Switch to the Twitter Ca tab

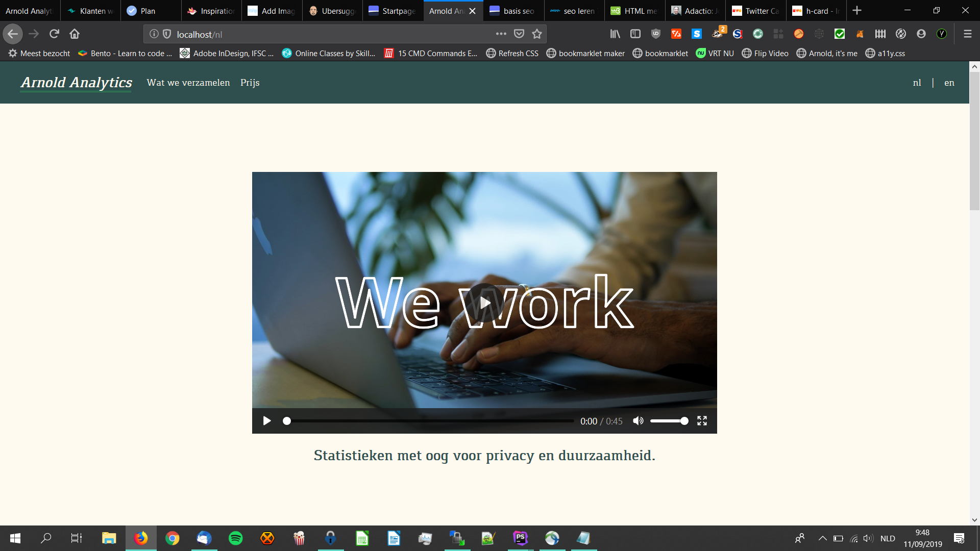756,11
